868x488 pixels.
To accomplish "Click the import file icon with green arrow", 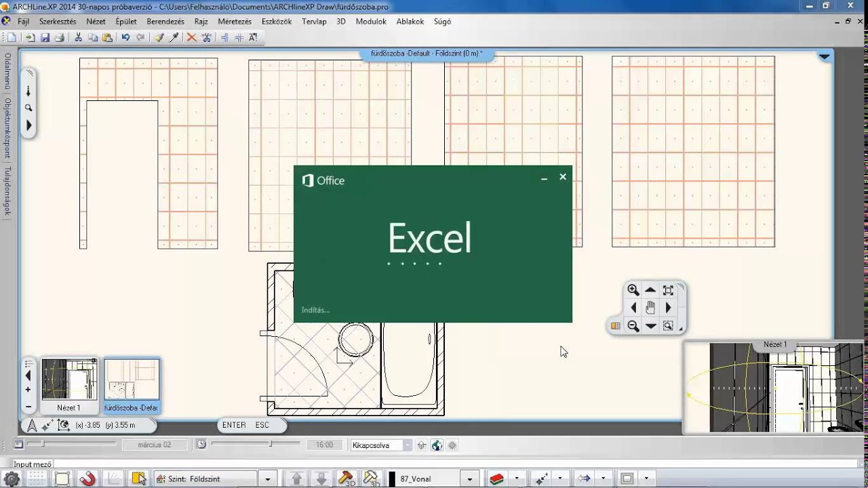I will click(30, 37).
